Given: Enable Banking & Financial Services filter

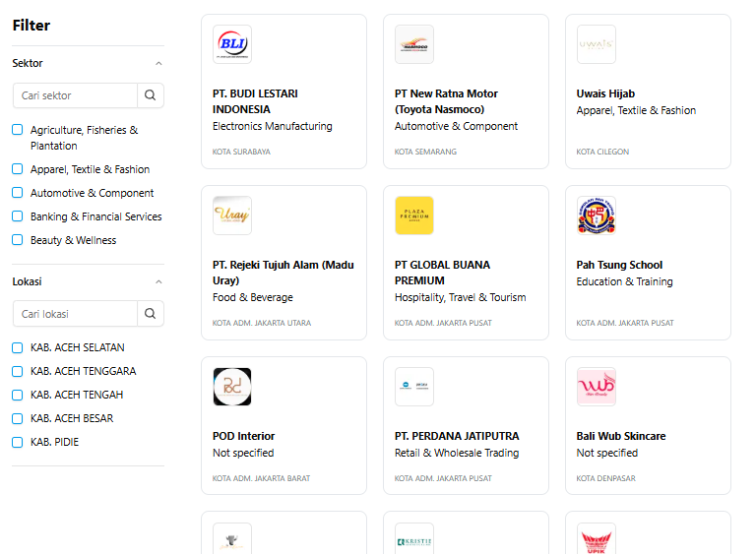Looking at the screenshot, I should point(18,216).
